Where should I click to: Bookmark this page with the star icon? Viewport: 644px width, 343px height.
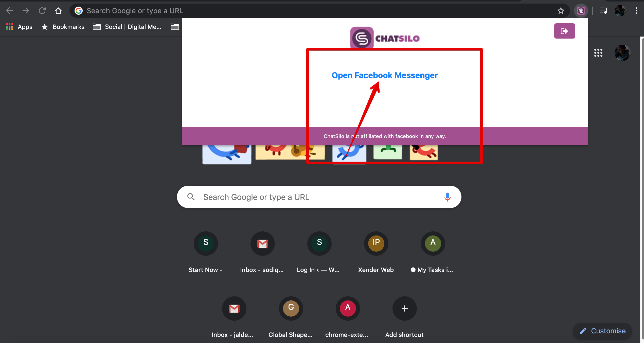pos(561,11)
